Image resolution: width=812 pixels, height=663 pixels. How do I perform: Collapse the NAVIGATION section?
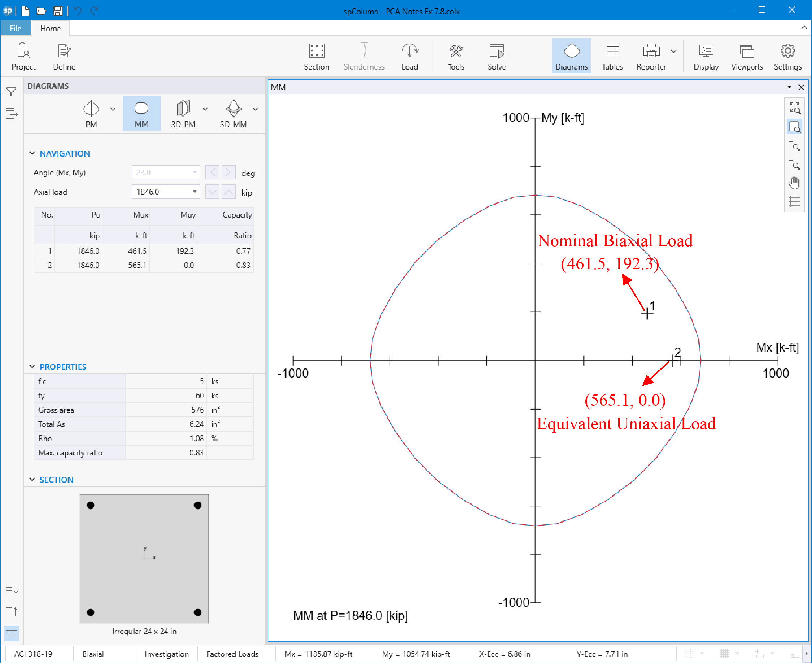[32, 153]
